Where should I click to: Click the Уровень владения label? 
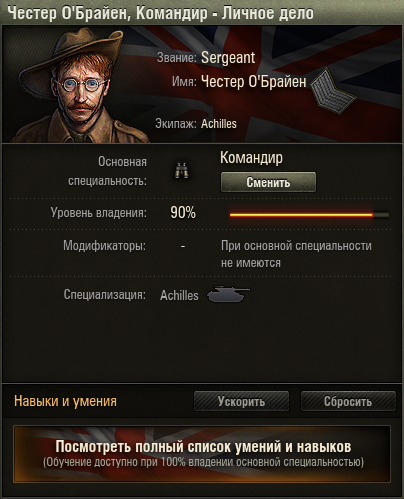coord(99,213)
